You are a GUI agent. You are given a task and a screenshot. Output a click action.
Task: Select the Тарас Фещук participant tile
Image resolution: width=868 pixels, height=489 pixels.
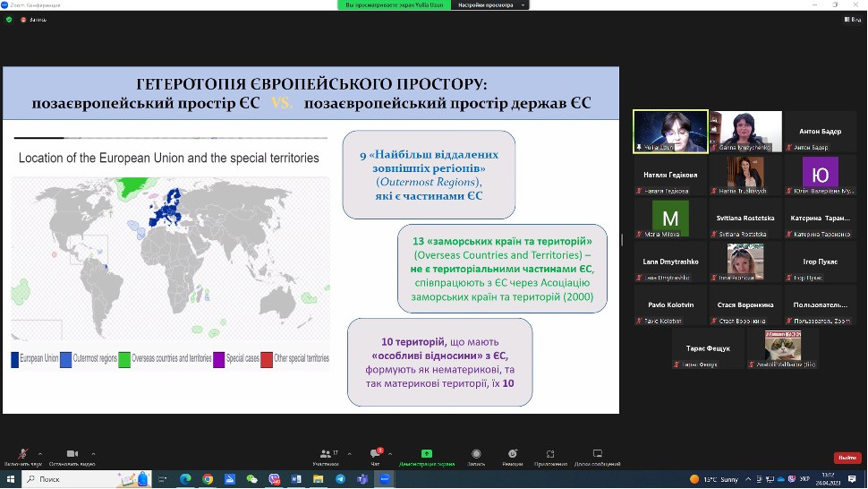pyautogui.click(x=708, y=349)
